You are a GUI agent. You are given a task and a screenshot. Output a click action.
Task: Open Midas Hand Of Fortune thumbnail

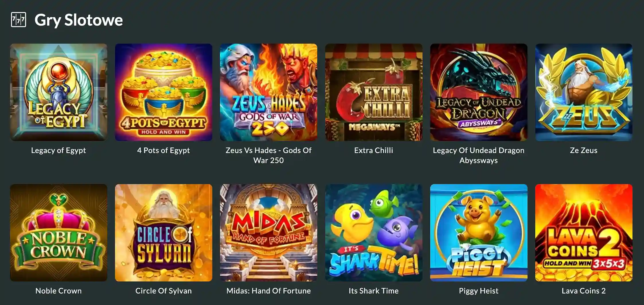[x=268, y=233]
